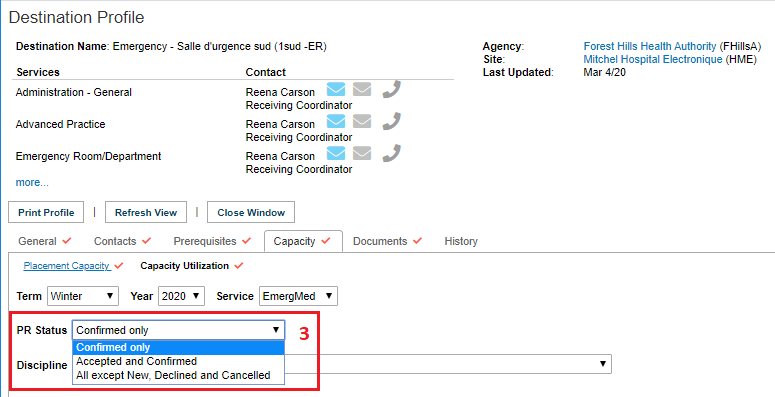
Task: Click the Refresh View button
Action: coord(146,213)
